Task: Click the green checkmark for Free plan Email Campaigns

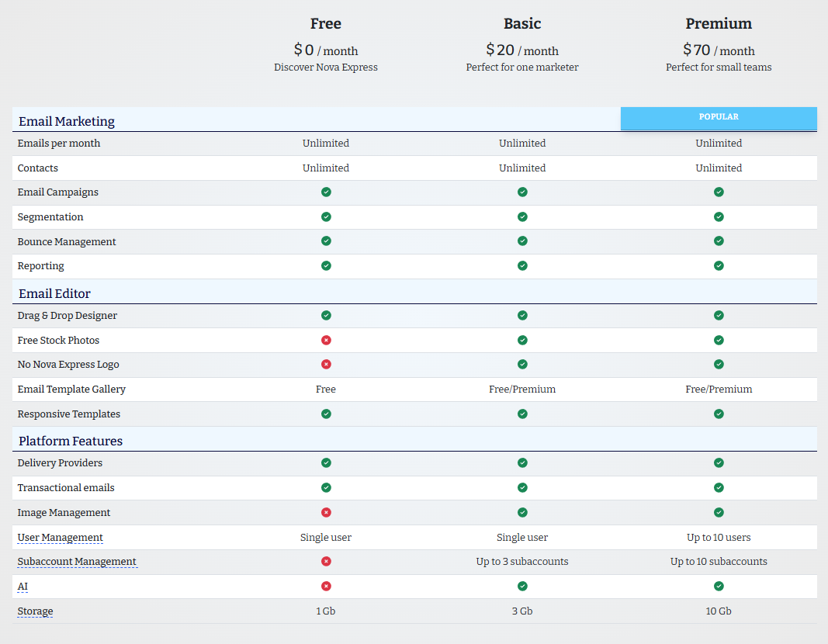Action: 326,192
